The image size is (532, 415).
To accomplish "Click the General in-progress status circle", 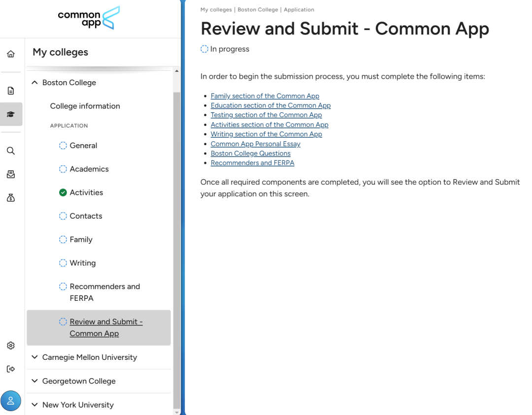I will point(63,145).
